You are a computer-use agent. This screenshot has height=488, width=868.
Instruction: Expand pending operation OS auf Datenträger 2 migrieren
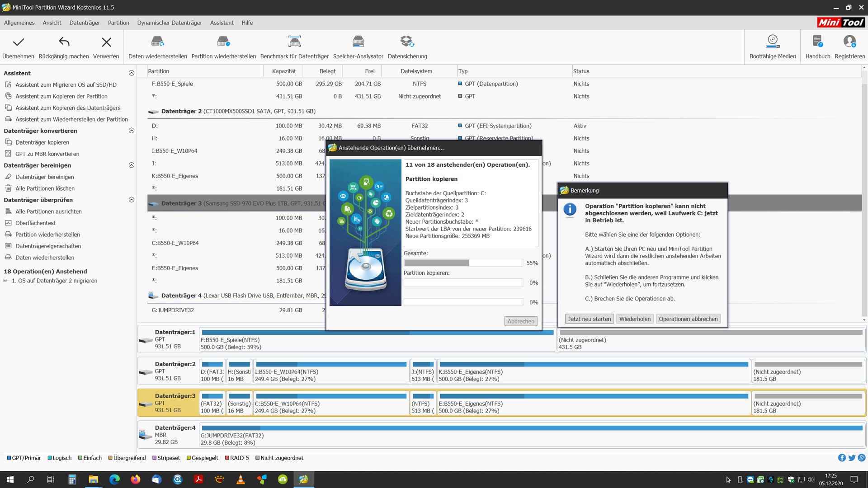5,281
